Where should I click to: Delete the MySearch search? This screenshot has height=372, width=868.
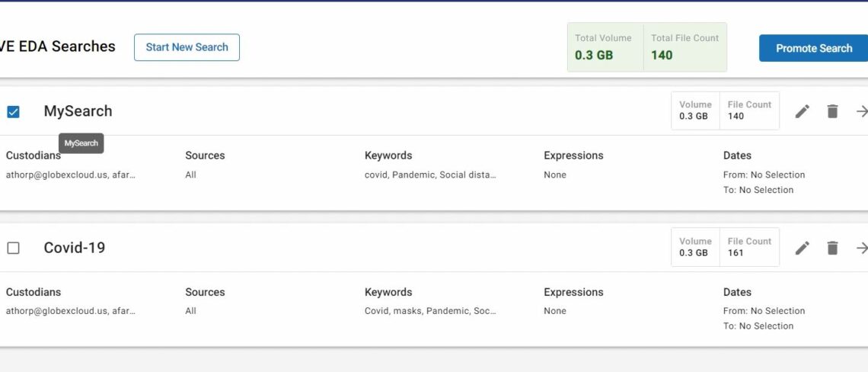tap(832, 111)
